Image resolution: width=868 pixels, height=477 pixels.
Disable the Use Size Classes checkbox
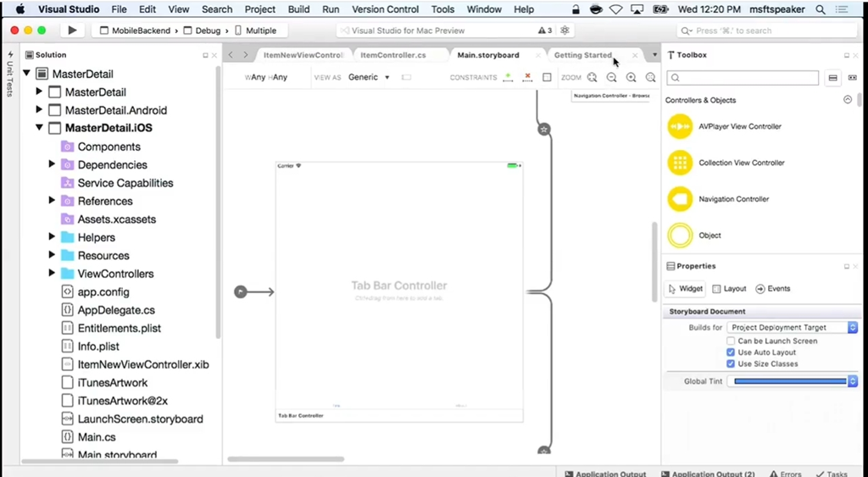tap(731, 364)
